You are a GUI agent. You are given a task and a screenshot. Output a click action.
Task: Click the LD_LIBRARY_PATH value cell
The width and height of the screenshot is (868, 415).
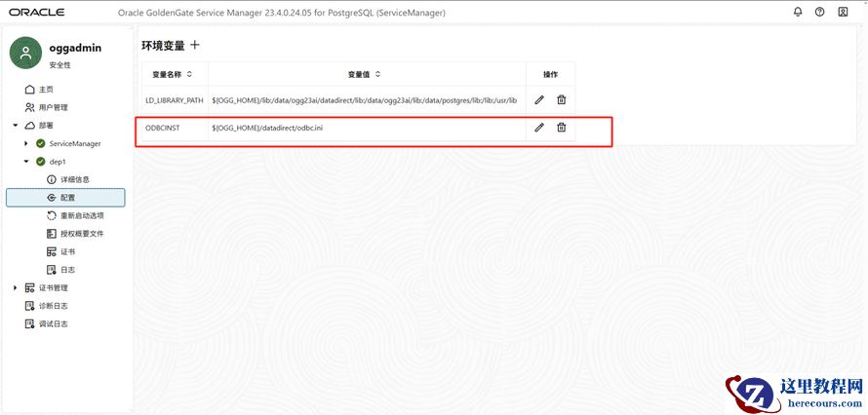367,100
